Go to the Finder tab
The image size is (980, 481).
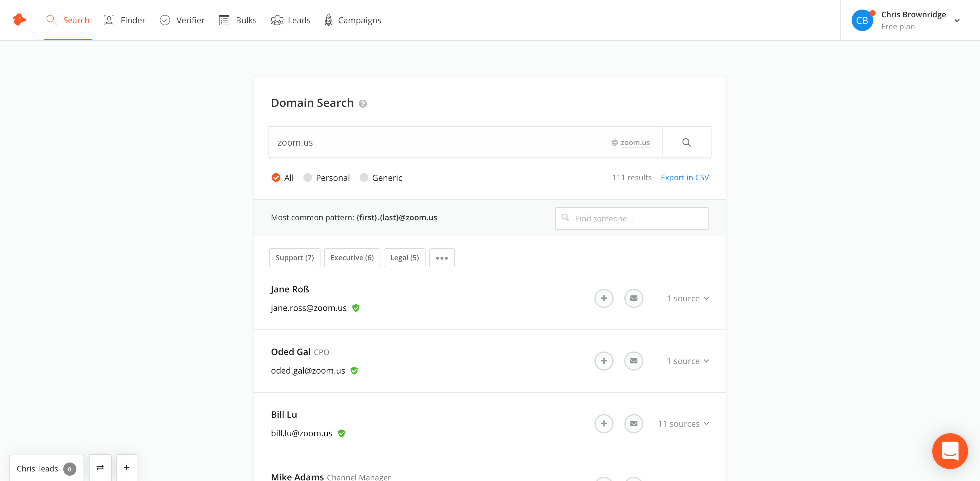124,20
